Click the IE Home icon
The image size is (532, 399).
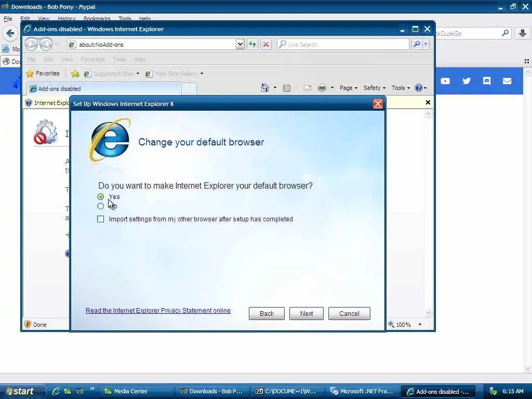pyautogui.click(x=264, y=88)
